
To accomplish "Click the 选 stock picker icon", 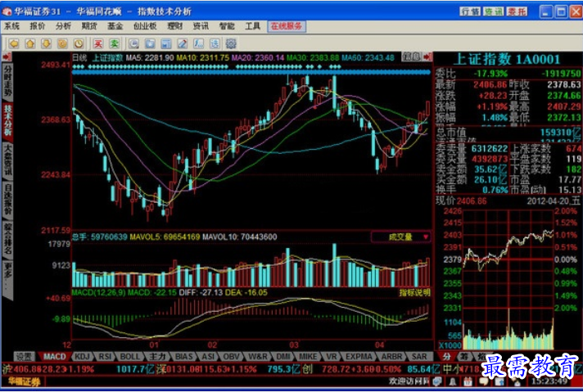I will coord(215,44).
